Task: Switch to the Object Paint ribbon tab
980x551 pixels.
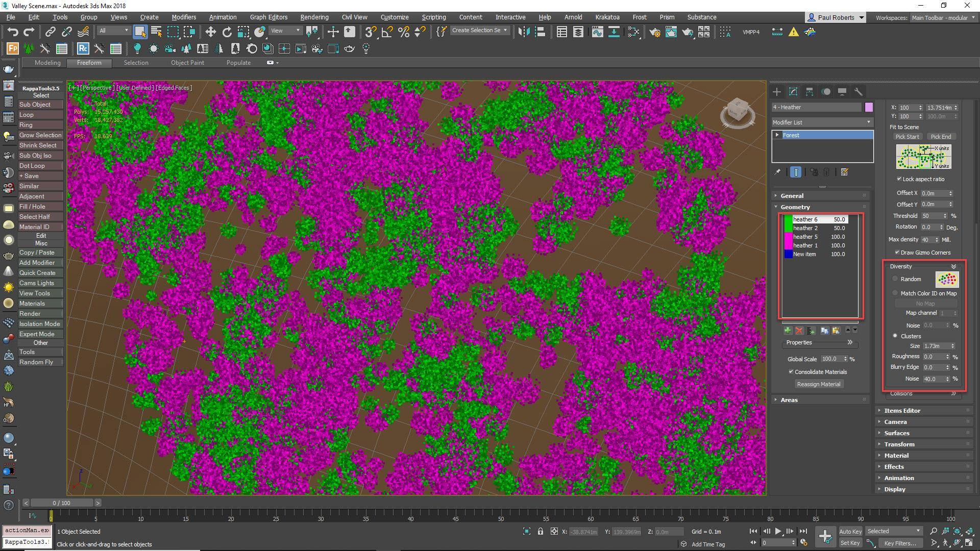Action: (187, 62)
